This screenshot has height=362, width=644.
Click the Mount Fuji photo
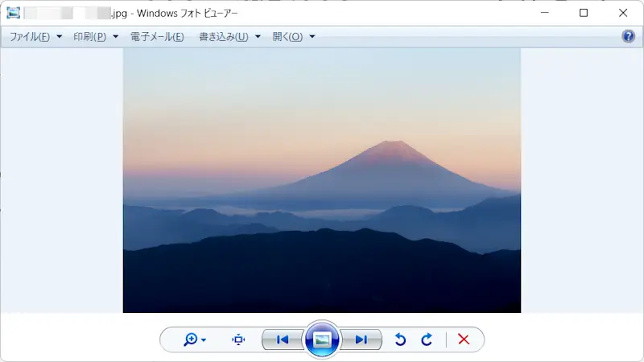tap(322, 180)
